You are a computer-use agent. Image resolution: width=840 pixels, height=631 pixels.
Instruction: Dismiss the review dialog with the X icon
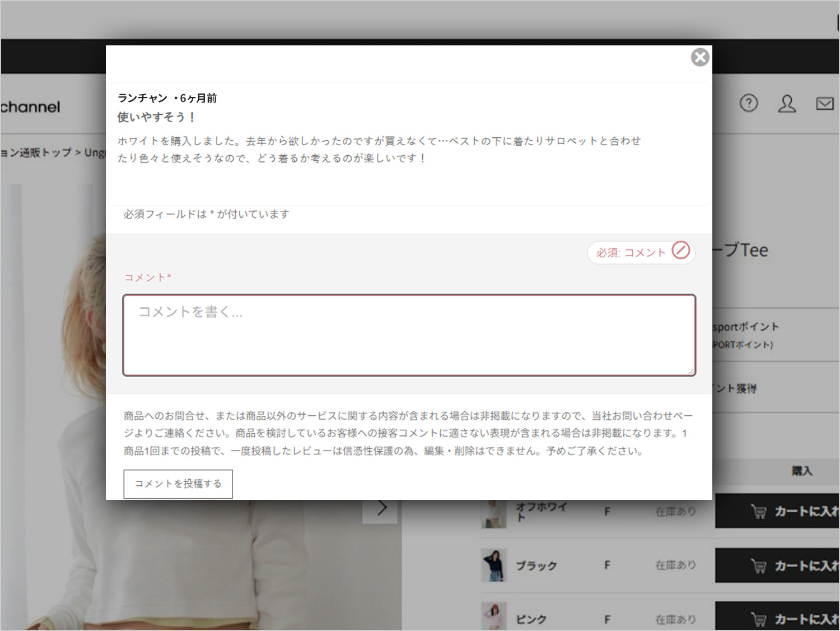[x=700, y=57]
